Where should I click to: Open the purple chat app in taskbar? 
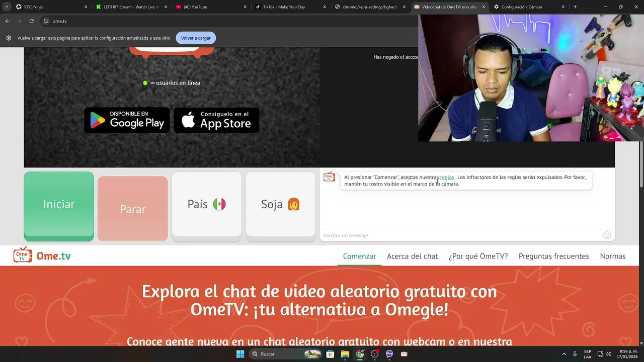(389, 354)
